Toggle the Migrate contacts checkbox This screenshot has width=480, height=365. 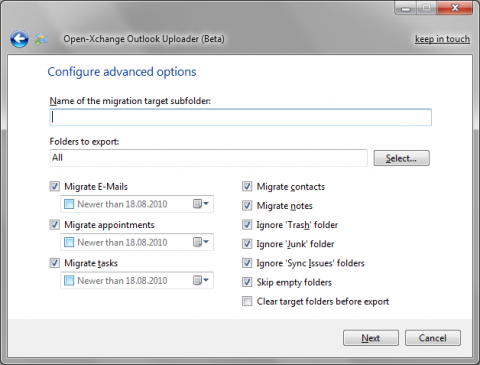pyautogui.click(x=247, y=186)
